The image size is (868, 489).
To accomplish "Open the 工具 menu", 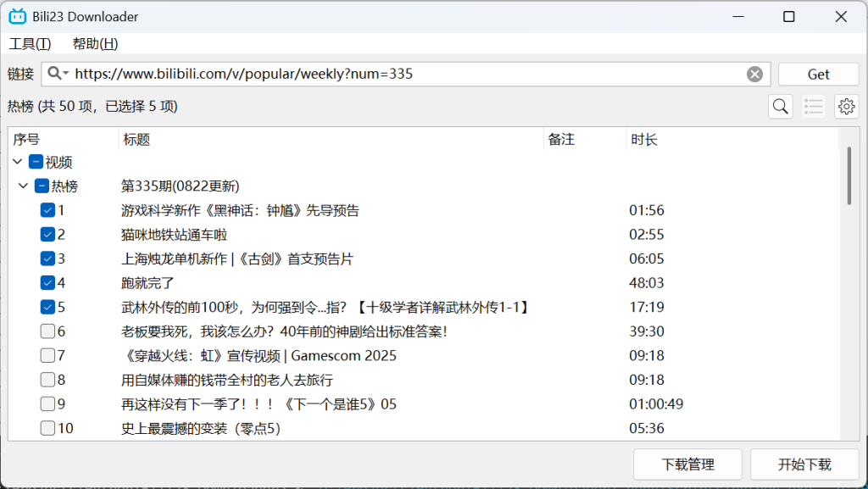I will coord(29,43).
